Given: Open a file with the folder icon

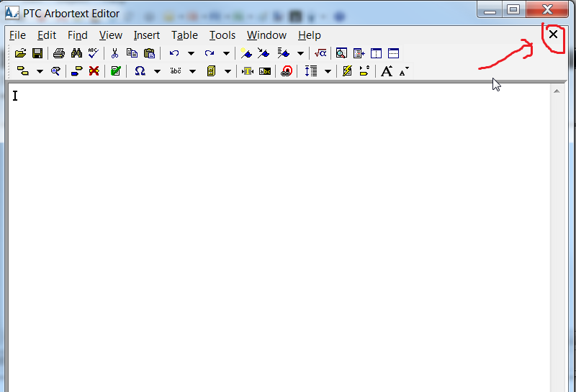Looking at the screenshot, I should coord(20,53).
